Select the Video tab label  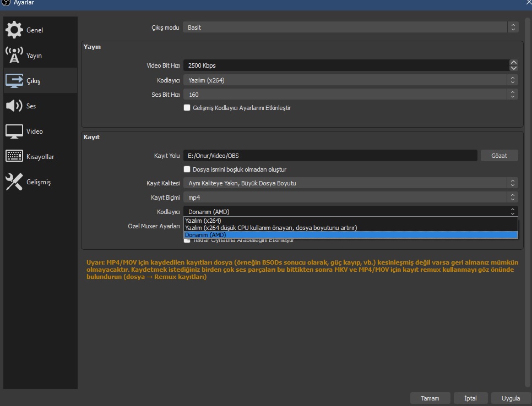35,131
